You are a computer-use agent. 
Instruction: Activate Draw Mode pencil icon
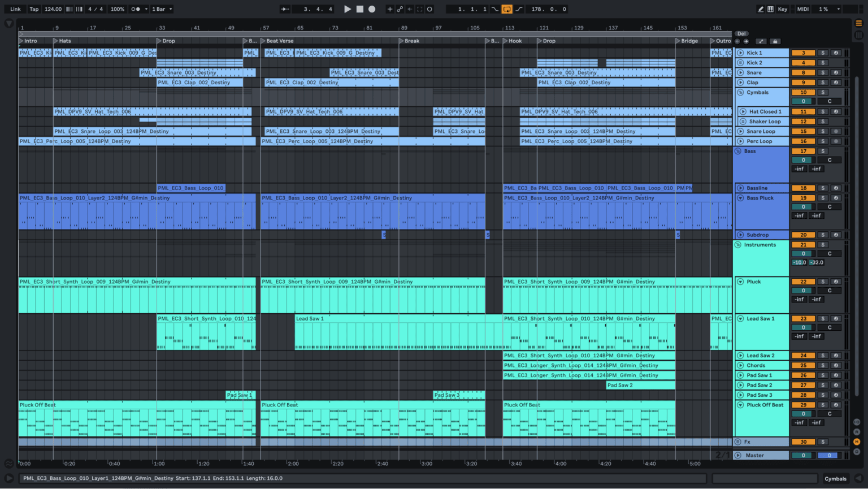(761, 9)
